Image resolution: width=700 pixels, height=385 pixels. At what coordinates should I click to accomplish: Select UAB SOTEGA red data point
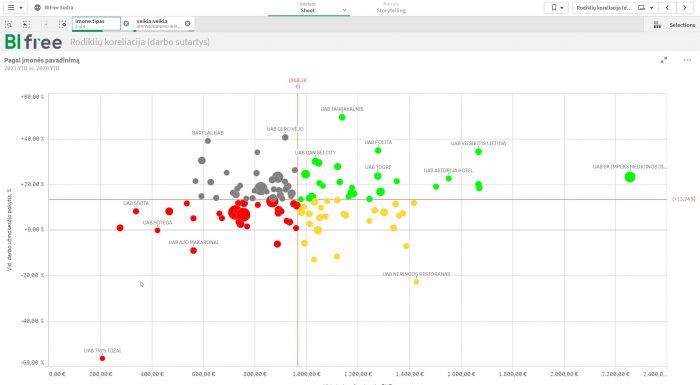(158, 230)
